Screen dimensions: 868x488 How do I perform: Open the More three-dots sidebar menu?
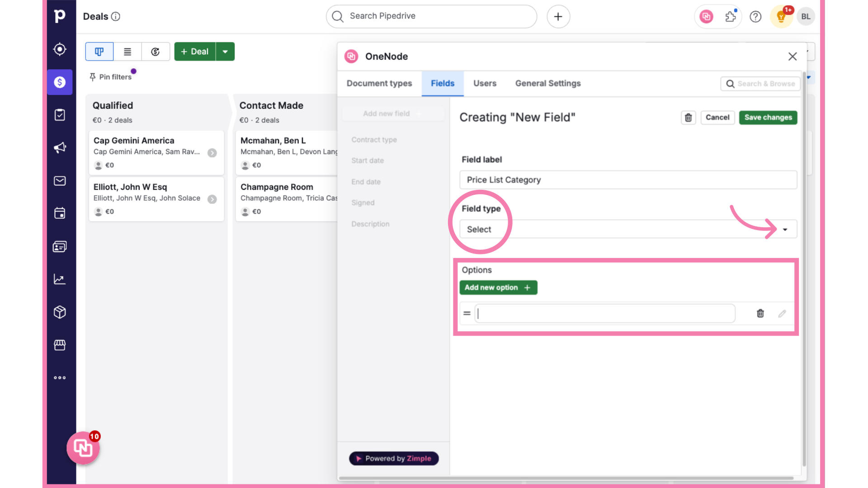tap(60, 378)
